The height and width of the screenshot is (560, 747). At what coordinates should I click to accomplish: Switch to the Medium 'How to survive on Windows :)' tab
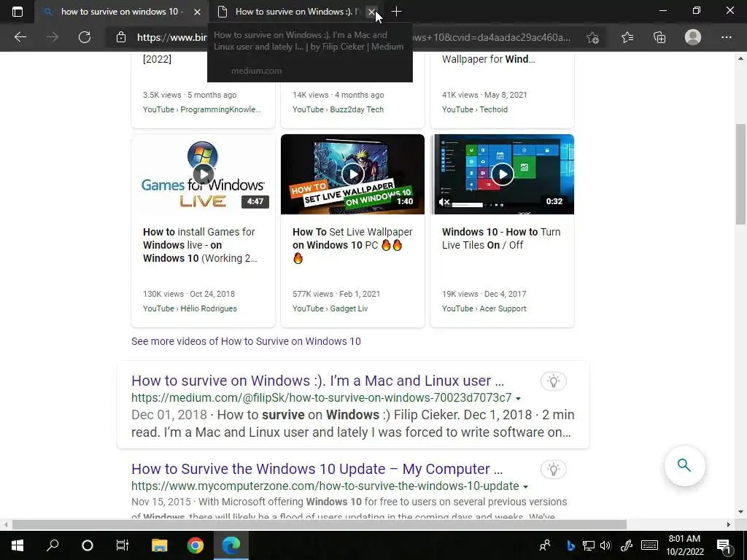pyautogui.click(x=295, y=12)
